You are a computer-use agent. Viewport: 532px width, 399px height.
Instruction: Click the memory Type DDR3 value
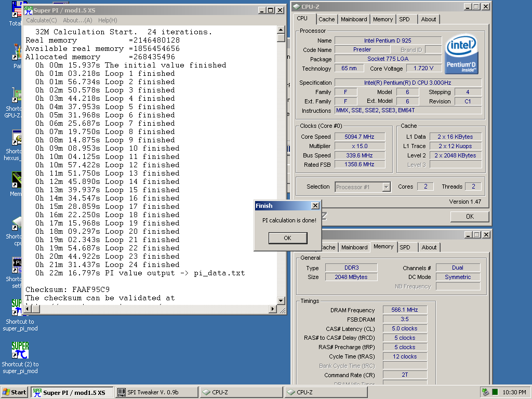click(x=351, y=268)
